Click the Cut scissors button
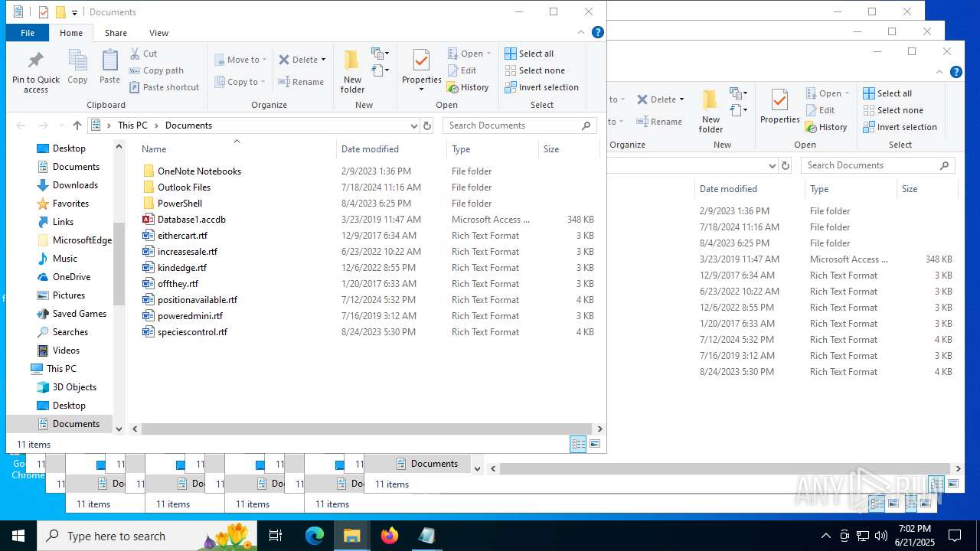Viewport: 980px width, 551px height. (x=143, y=54)
